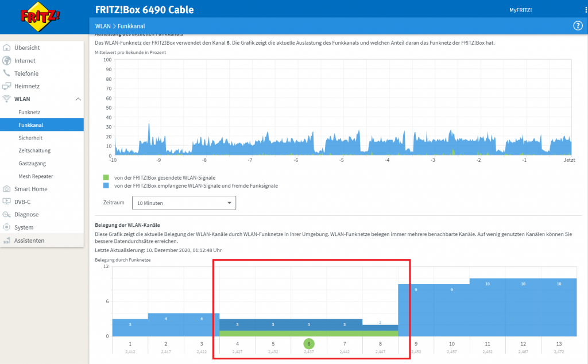
Task: Open the Assistenten menu entry
Action: coord(29,241)
